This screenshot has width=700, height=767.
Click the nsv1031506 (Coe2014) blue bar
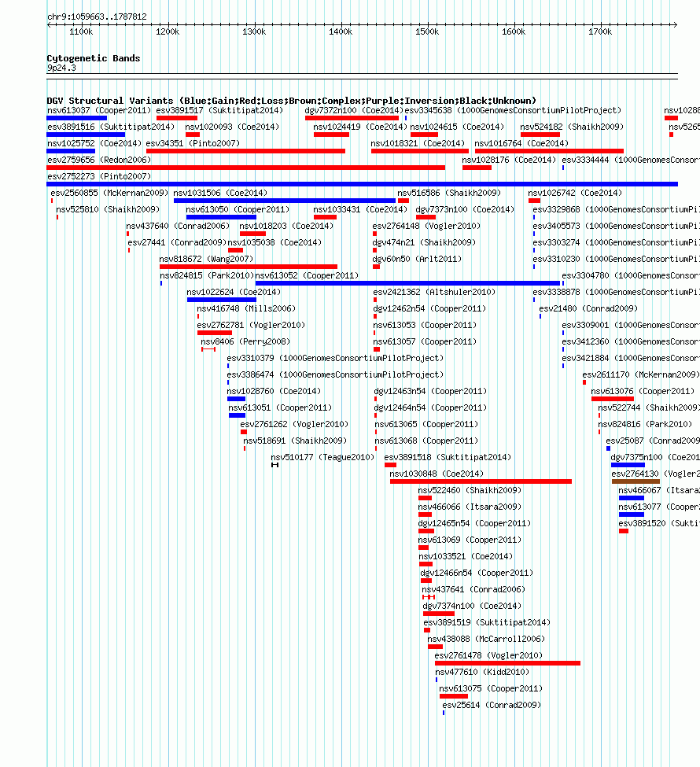tap(284, 201)
